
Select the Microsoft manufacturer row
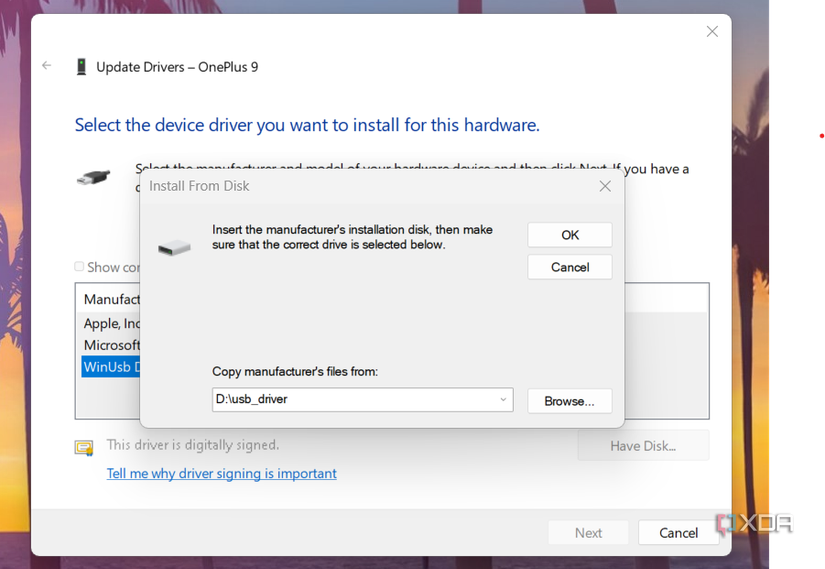pyautogui.click(x=111, y=345)
